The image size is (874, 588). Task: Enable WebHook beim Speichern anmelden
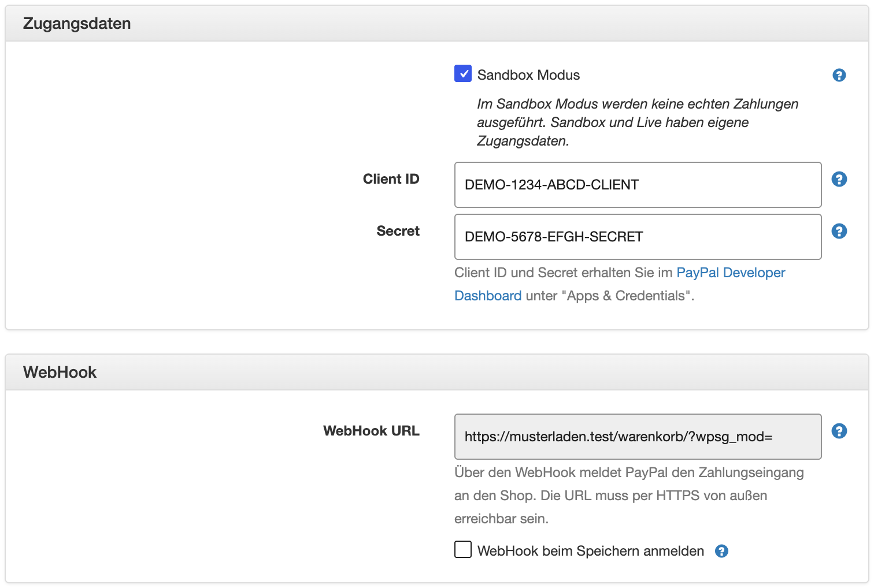tap(463, 549)
